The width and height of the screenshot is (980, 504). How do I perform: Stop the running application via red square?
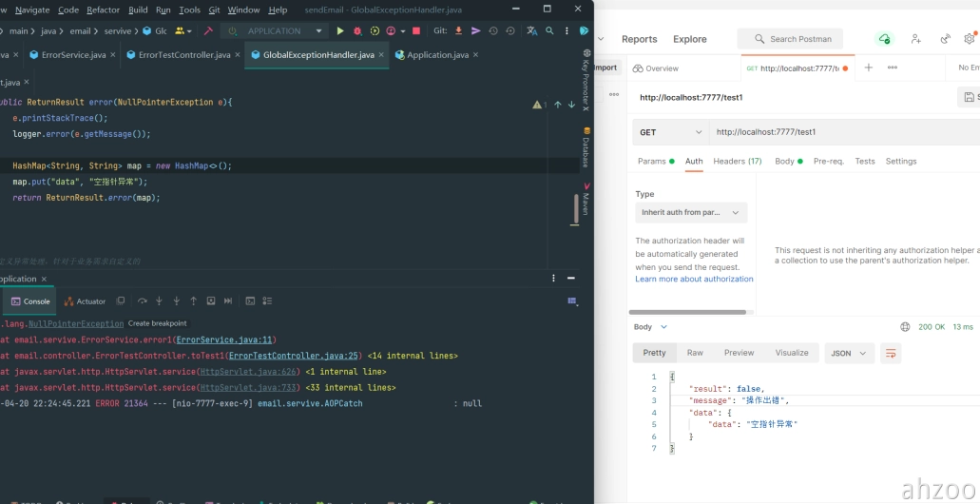pos(416,30)
